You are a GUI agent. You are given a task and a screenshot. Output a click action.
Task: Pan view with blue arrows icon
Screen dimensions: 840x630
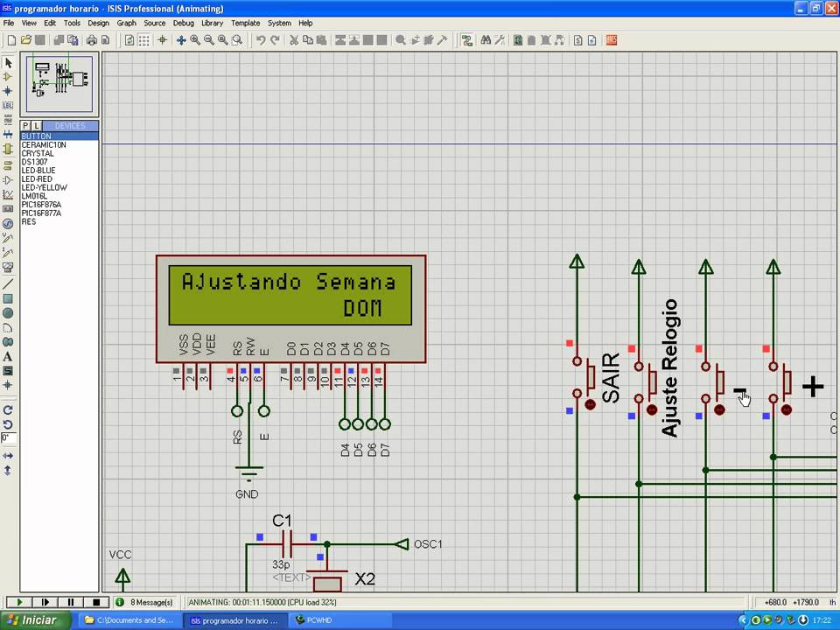coord(181,40)
